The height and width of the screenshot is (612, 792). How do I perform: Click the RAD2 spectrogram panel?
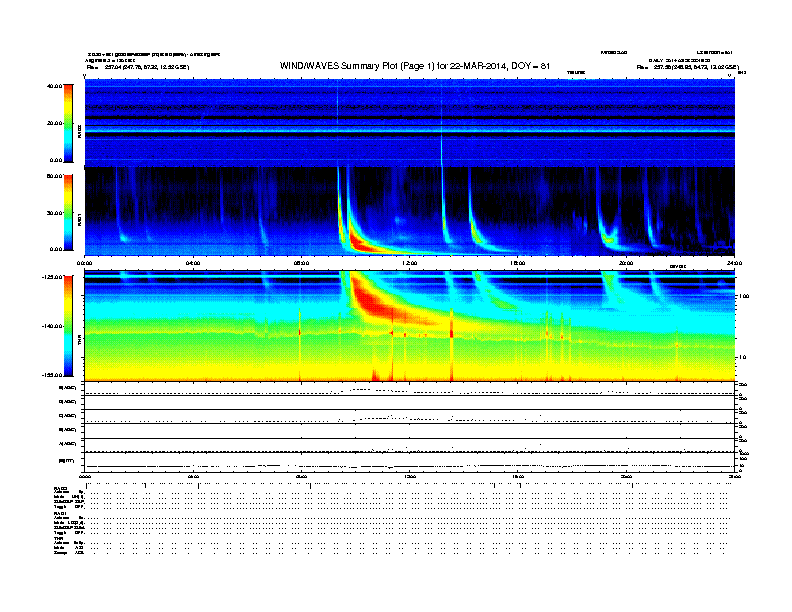[410, 123]
